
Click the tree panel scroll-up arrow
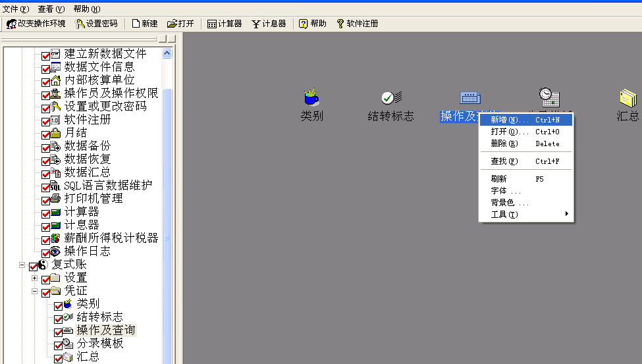(x=167, y=53)
